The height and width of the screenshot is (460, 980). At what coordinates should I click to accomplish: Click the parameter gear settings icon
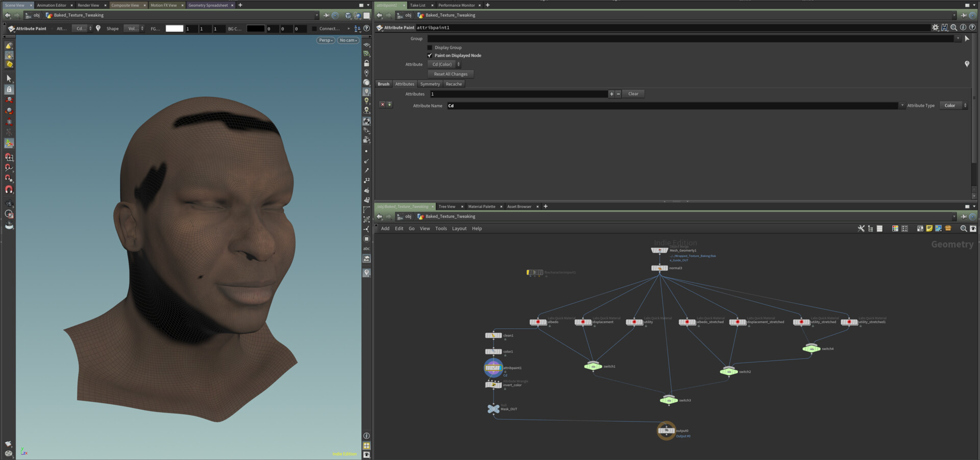[935, 28]
